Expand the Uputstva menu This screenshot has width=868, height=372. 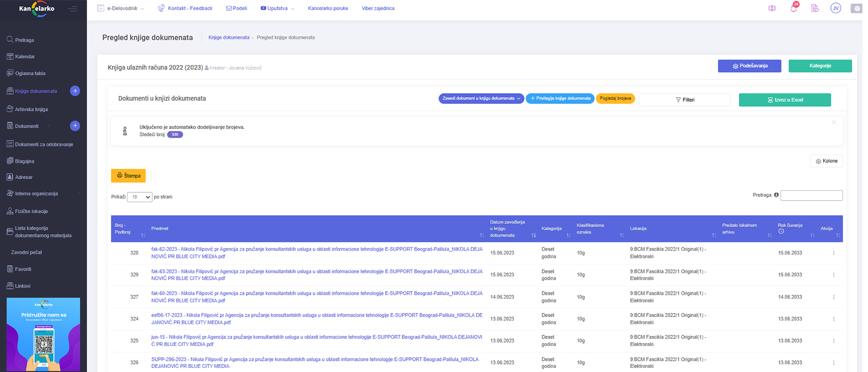(x=277, y=8)
